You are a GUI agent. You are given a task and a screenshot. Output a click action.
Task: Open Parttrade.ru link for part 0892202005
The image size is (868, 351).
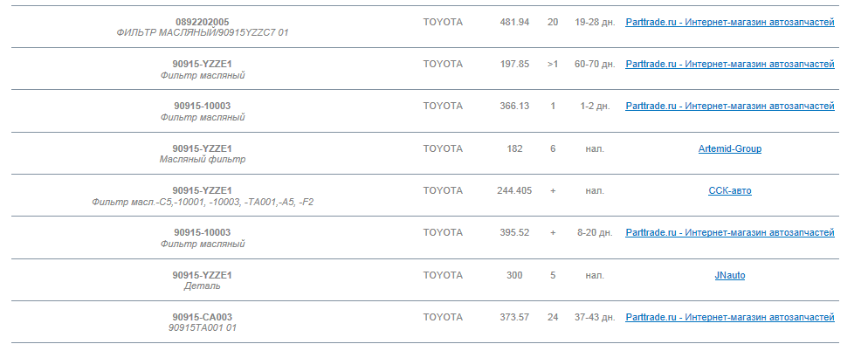point(730,22)
